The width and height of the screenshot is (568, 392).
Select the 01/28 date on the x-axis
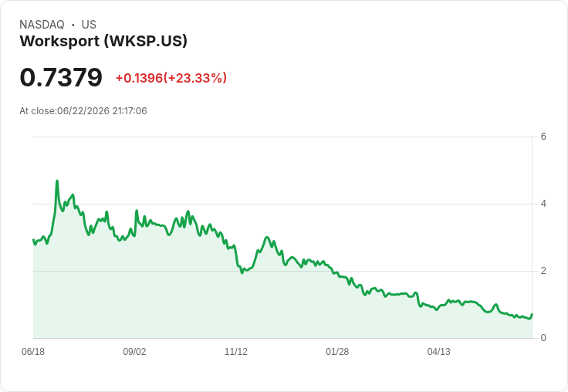coord(337,351)
